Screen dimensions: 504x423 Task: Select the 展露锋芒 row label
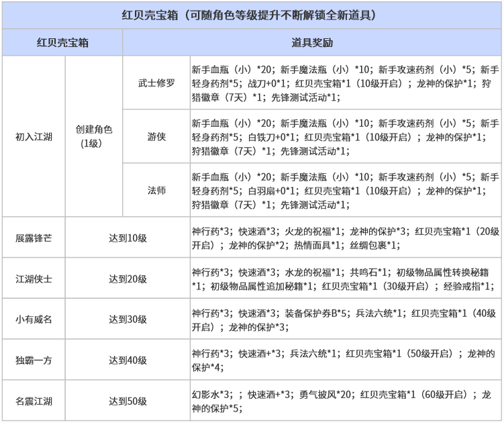pyautogui.click(x=34, y=238)
